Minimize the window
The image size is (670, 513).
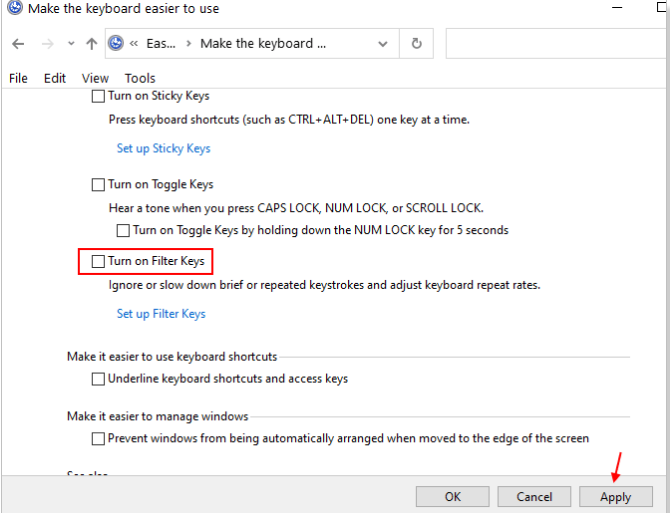(617, 8)
